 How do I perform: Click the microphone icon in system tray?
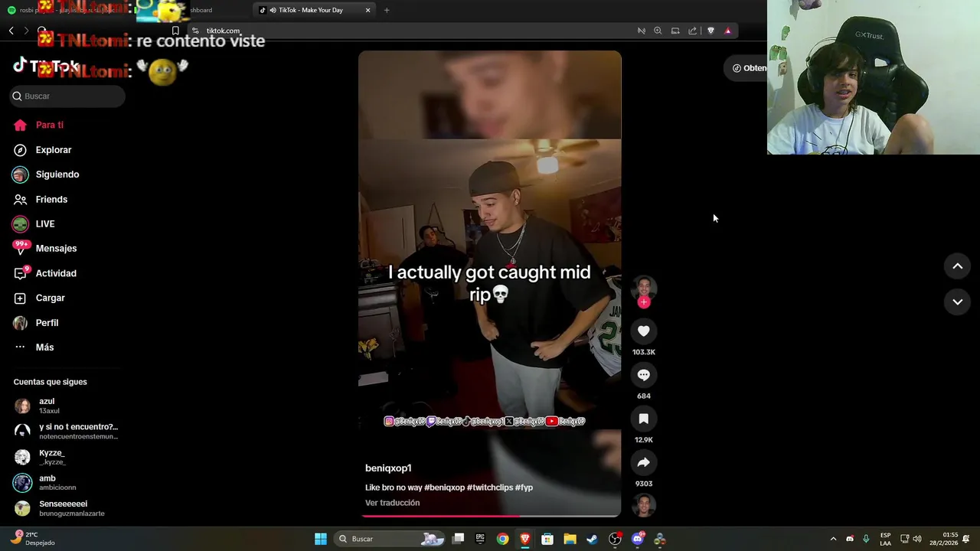coord(866,539)
